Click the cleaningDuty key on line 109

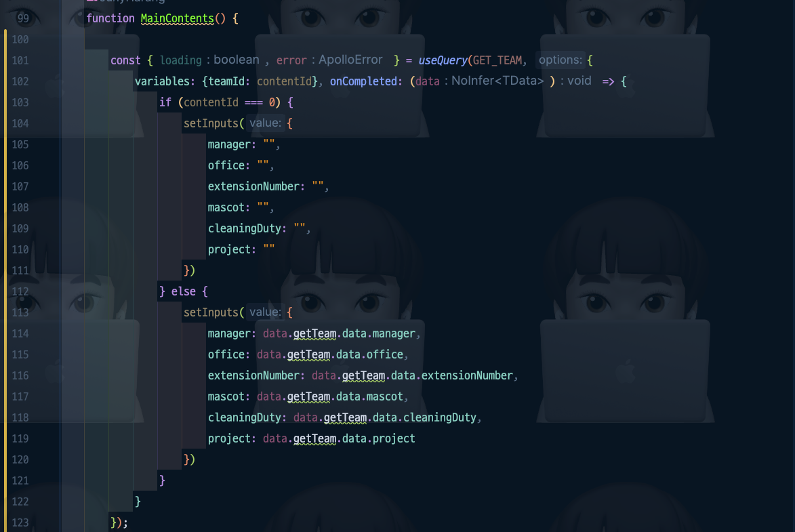click(245, 228)
